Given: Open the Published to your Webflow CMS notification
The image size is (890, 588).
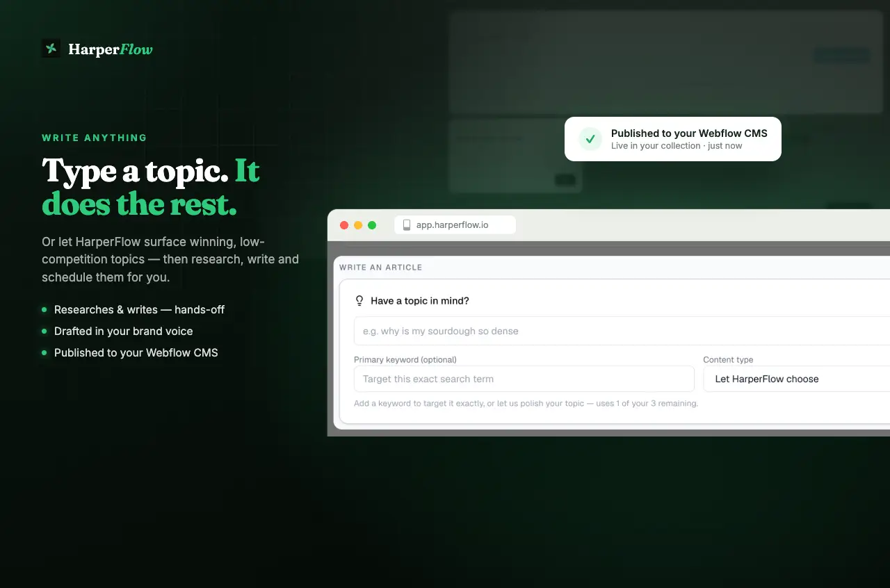Looking at the screenshot, I should (673, 139).
